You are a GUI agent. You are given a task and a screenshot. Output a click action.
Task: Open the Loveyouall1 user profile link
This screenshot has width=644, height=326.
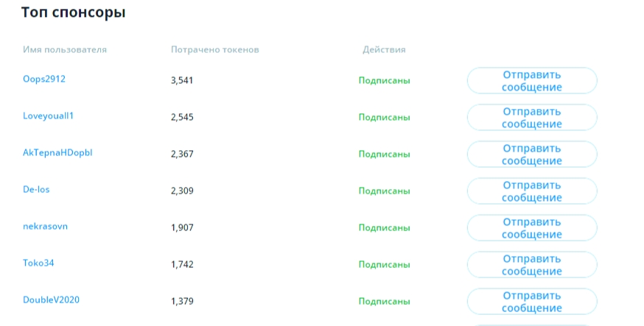48,116
